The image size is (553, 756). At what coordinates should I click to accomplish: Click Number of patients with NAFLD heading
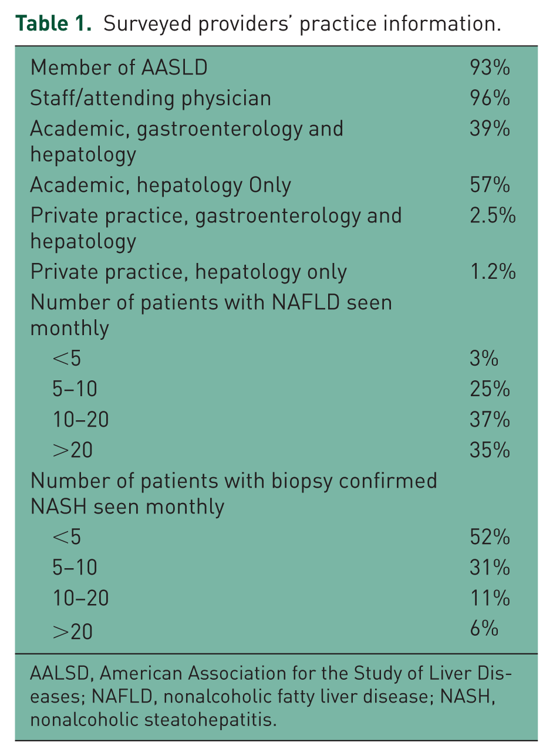click(x=211, y=315)
